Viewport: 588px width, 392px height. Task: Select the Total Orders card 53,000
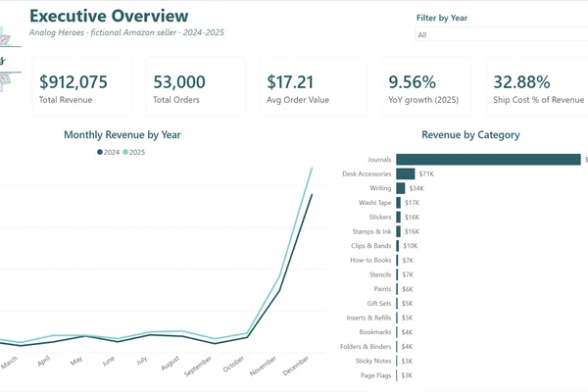pyautogui.click(x=196, y=86)
